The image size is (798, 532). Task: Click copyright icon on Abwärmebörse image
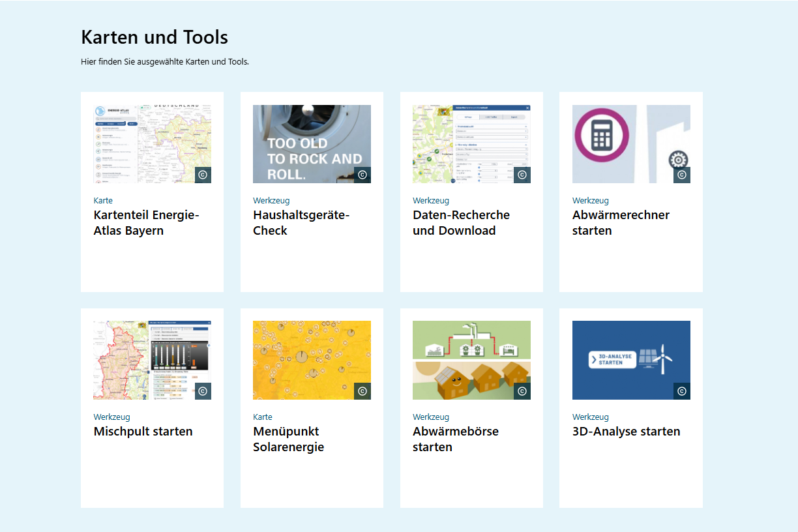(522, 391)
